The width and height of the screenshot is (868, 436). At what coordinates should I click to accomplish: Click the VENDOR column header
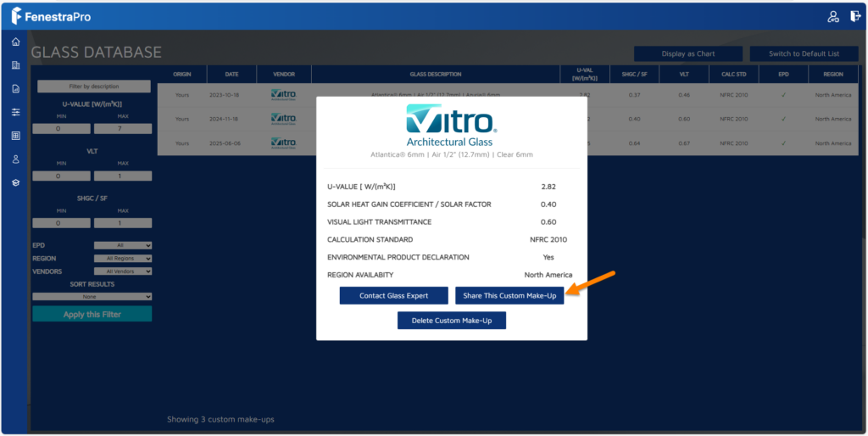click(284, 75)
